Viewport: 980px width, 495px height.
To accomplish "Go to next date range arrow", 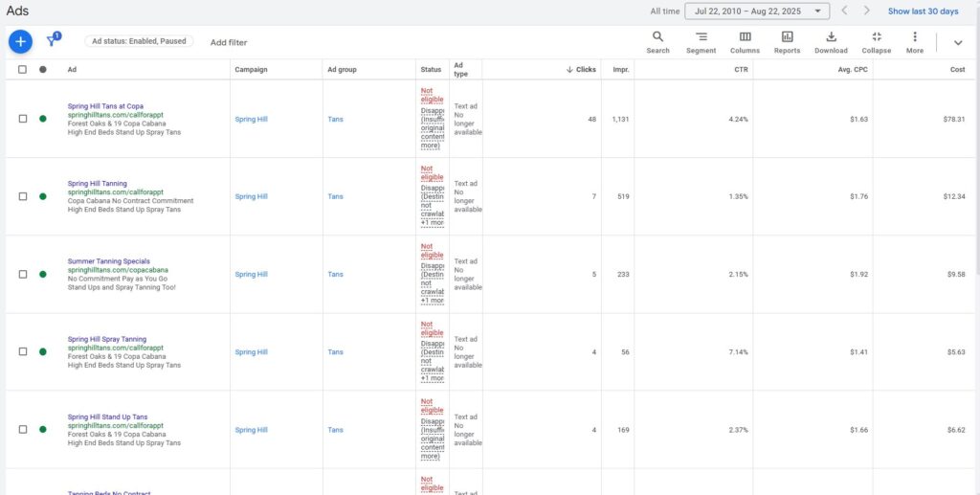I will click(x=866, y=11).
